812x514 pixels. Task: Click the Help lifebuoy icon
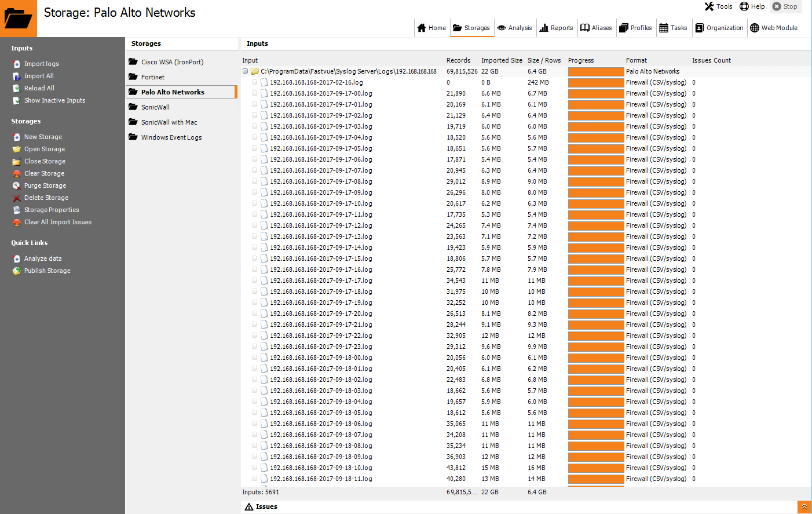tap(744, 6)
